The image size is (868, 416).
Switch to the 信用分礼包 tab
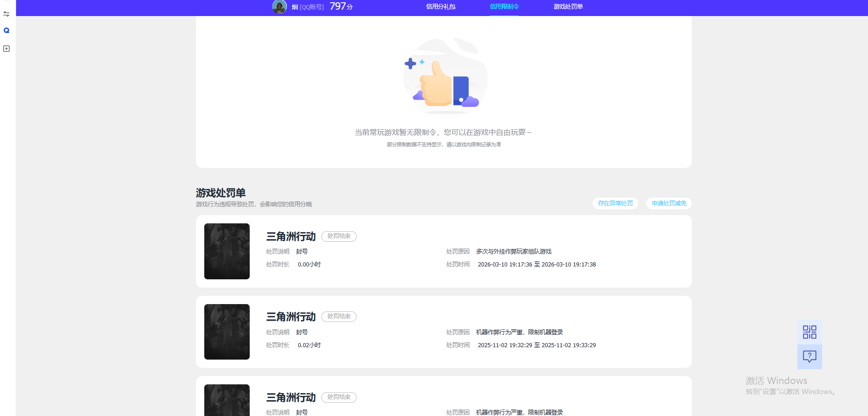coord(441,6)
